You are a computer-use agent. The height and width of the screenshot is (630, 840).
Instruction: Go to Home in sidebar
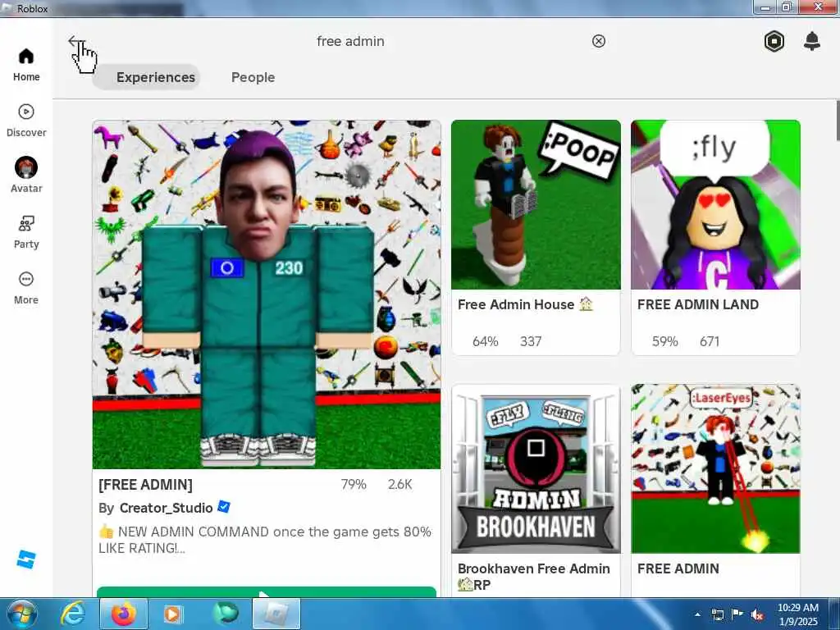tap(26, 65)
